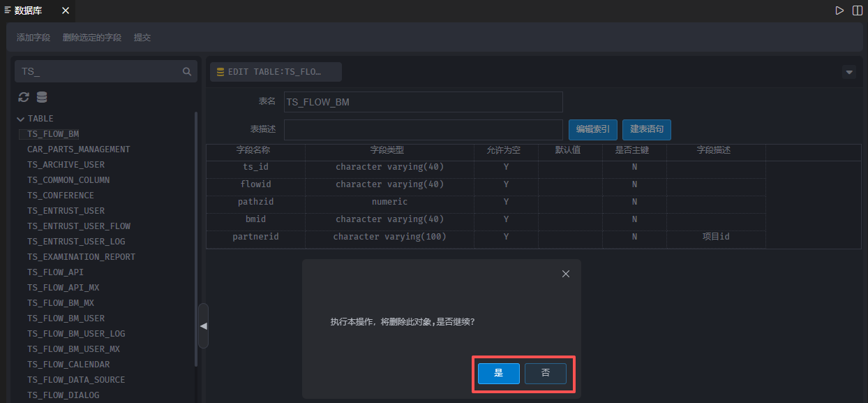Click the 编辑索引 button
This screenshot has height=403, width=868.
pos(592,129)
